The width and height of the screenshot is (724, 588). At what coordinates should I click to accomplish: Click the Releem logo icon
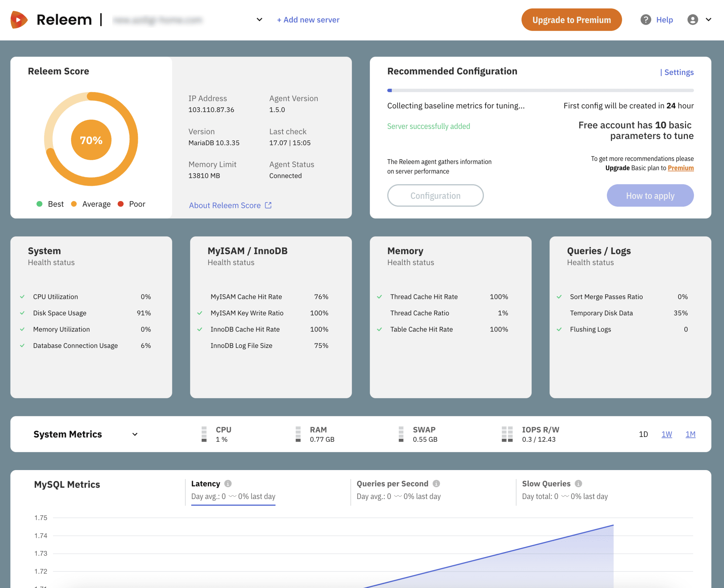(x=19, y=20)
